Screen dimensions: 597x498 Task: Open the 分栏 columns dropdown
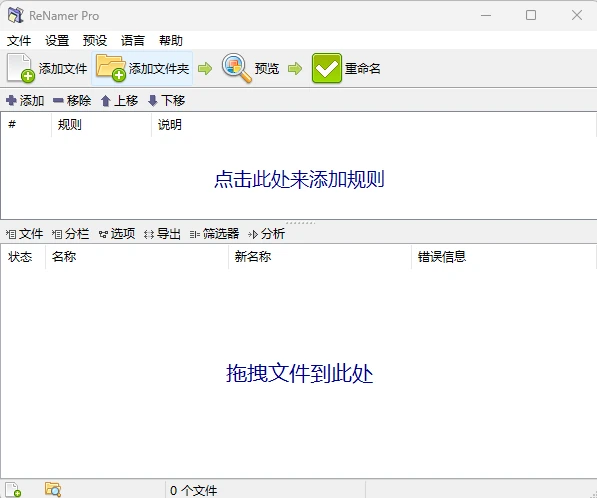point(70,234)
